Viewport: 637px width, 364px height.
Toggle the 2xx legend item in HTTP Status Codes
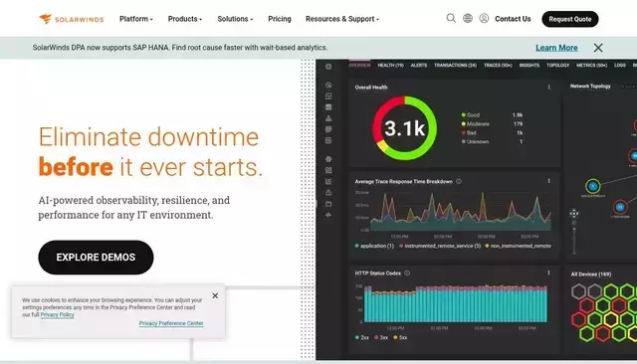362,337
